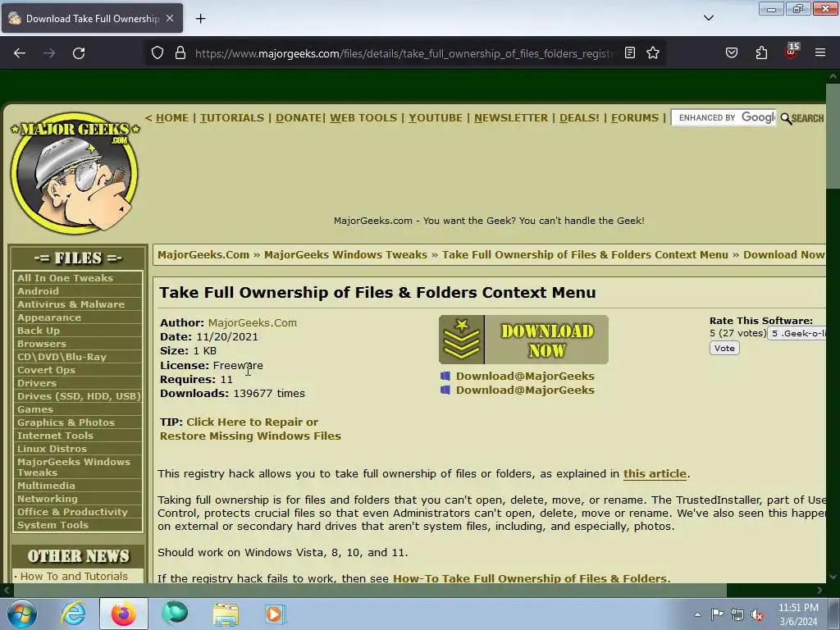Click the Major Geeks logo image
The width and height of the screenshot is (840, 630).
[x=75, y=173]
